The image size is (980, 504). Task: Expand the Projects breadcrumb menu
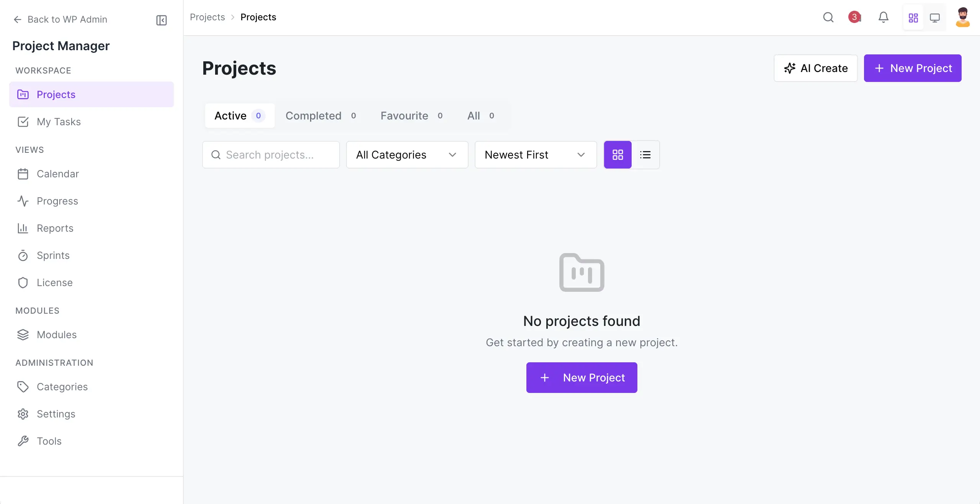[x=207, y=17]
